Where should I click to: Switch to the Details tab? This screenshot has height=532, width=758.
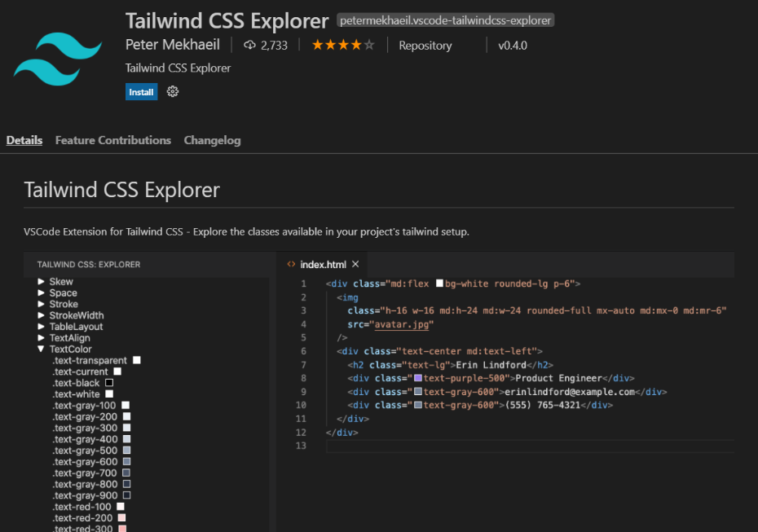point(24,140)
